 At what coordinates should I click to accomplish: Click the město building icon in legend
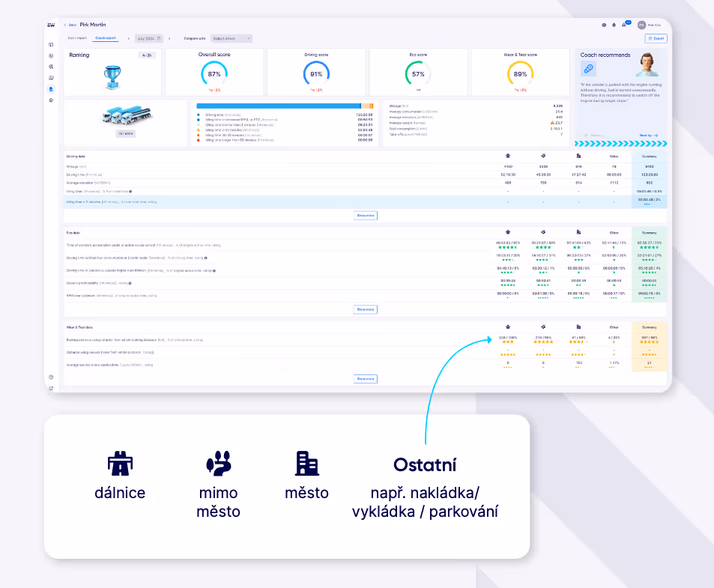pyautogui.click(x=306, y=464)
